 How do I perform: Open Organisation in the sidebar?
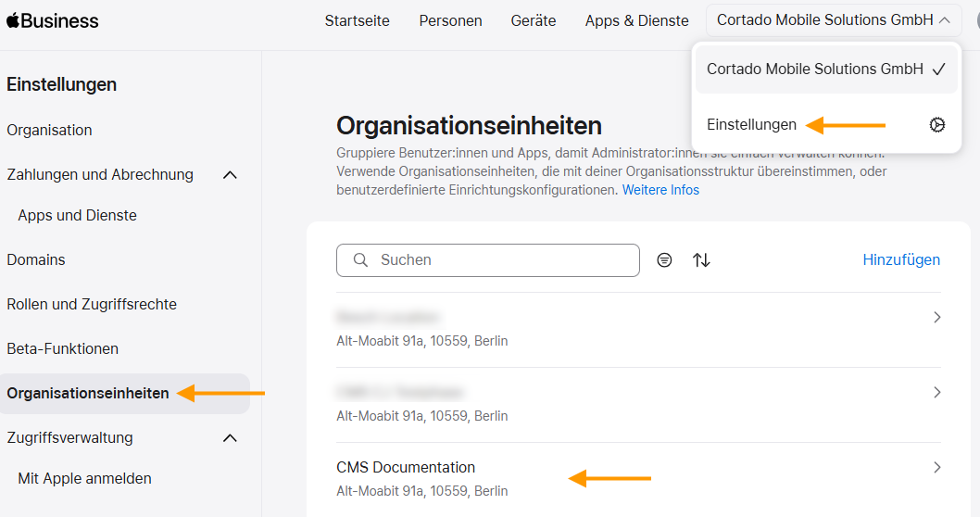49,130
